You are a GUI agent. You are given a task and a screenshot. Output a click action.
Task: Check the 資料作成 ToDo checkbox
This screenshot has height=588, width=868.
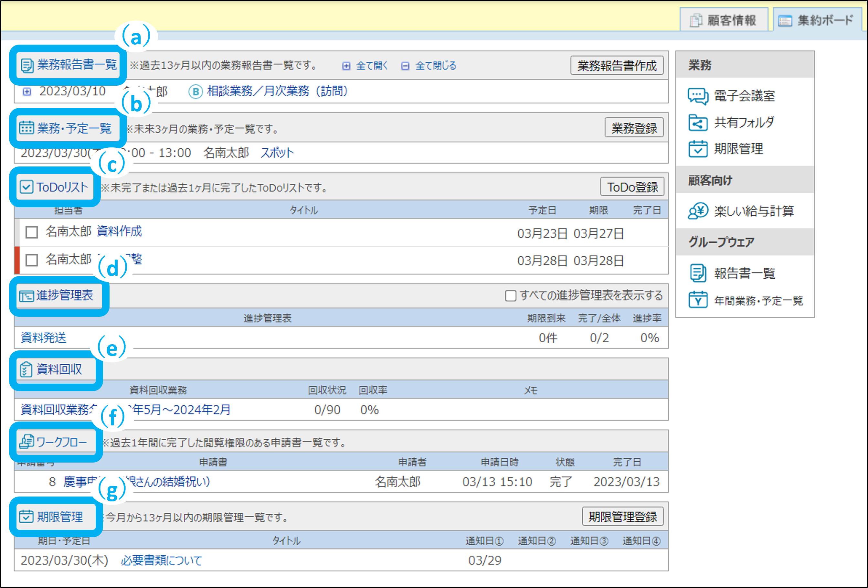pos(32,232)
